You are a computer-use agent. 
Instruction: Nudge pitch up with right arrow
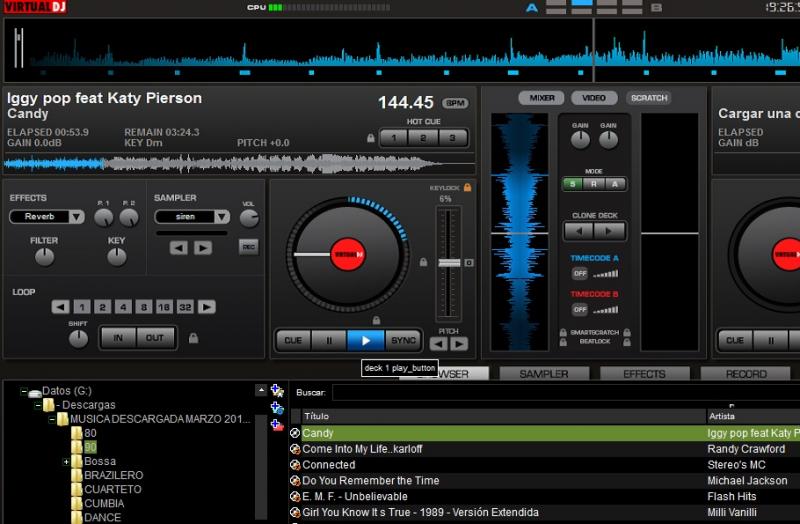[x=459, y=344]
